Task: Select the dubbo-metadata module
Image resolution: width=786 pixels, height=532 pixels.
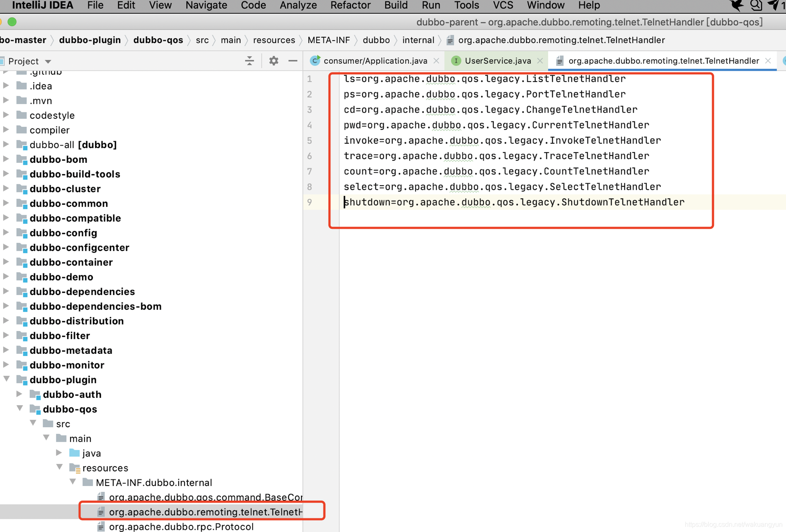Action: [71, 351]
